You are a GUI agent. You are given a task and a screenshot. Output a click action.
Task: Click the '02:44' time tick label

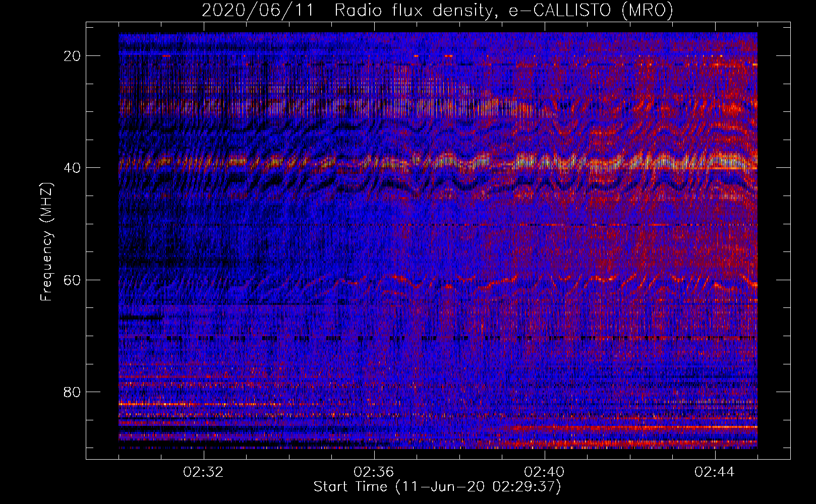(x=715, y=472)
